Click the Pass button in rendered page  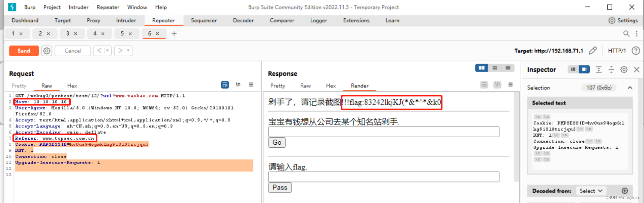280,187
